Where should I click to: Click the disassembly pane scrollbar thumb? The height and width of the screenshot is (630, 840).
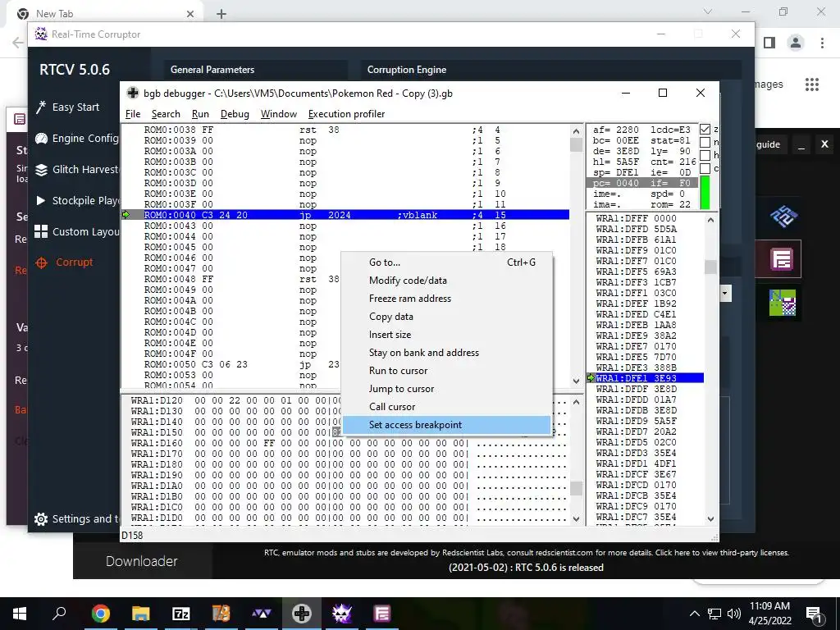click(576, 144)
